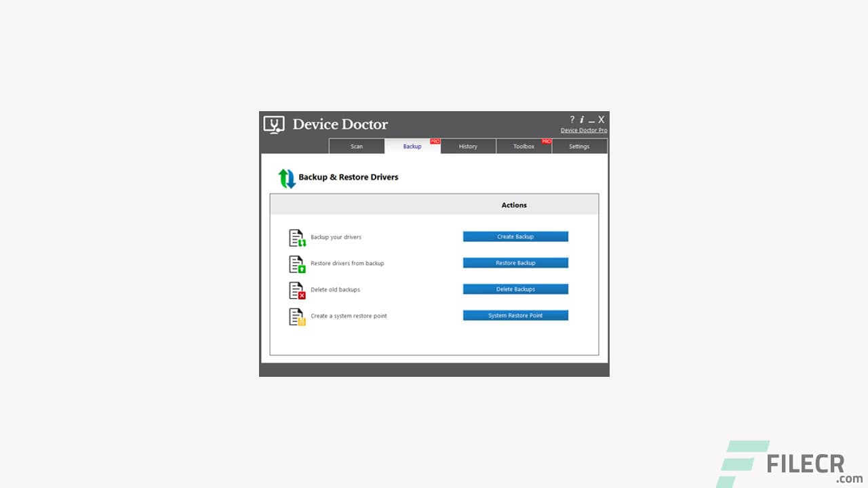The height and width of the screenshot is (488, 868).
Task: Click the Restore drivers from backup icon
Action: 296,264
